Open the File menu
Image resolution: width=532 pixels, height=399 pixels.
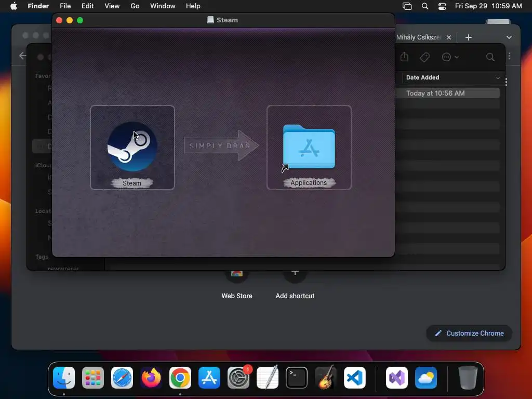(65, 6)
